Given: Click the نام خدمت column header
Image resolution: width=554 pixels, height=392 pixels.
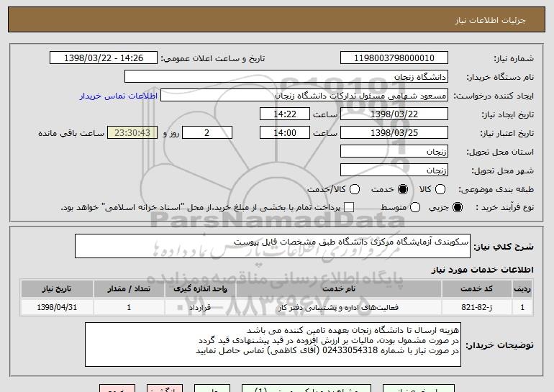Looking at the screenshot, I should (x=338, y=289).
